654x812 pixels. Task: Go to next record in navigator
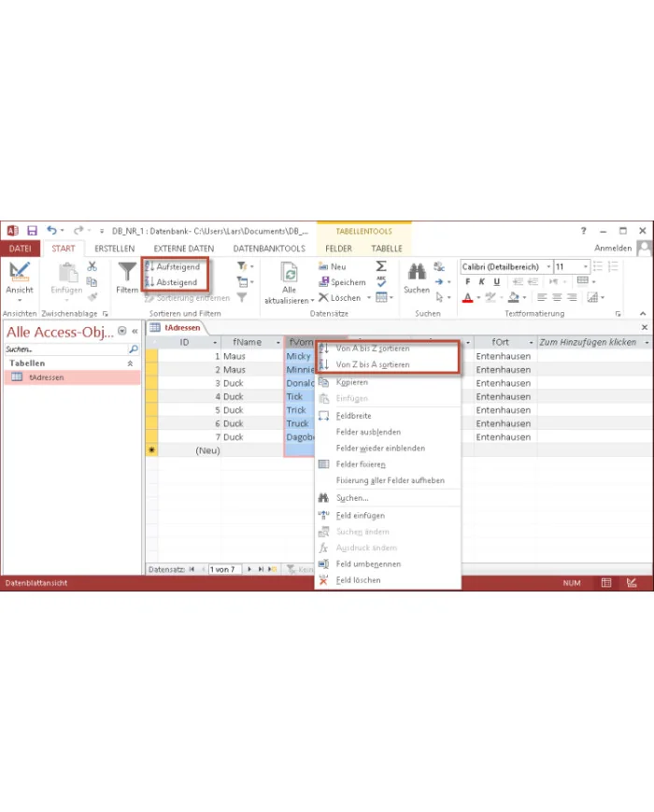pyautogui.click(x=249, y=569)
